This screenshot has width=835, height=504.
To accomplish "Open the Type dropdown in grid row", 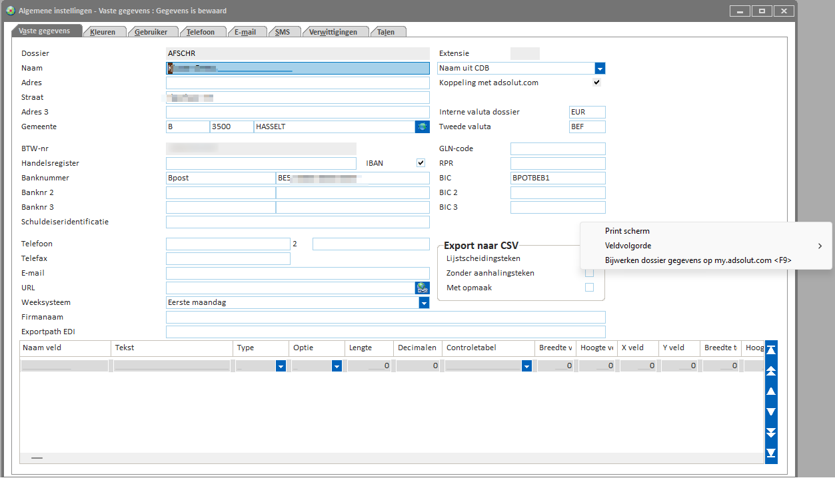I will [281, 366].
